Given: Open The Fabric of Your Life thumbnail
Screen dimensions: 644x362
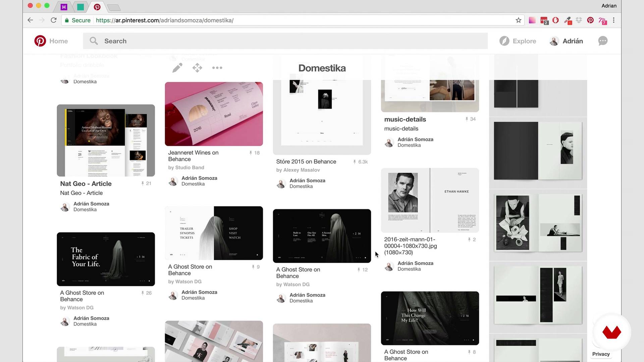Looking at the screenshot, I should (x=106, y=259).
